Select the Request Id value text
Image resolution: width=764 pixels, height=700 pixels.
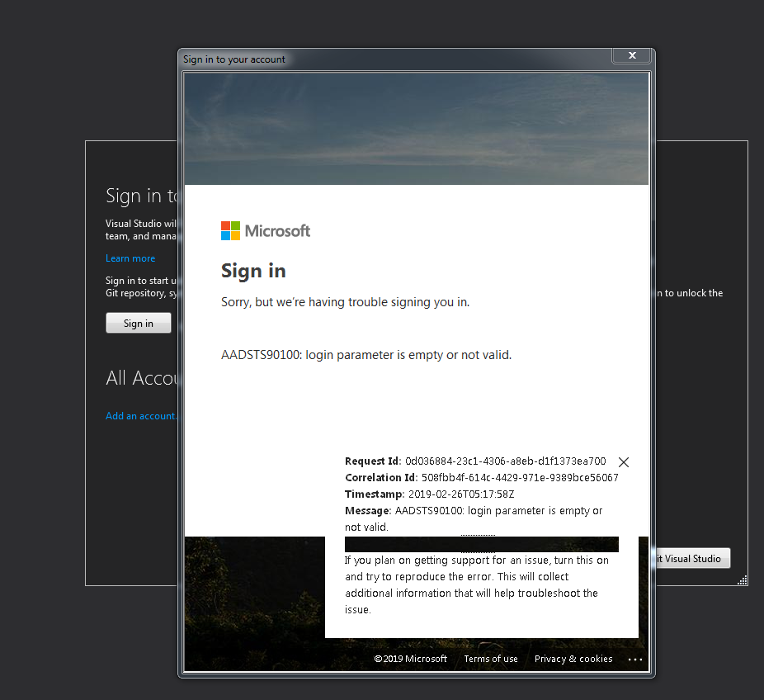(x=505, y=461)
